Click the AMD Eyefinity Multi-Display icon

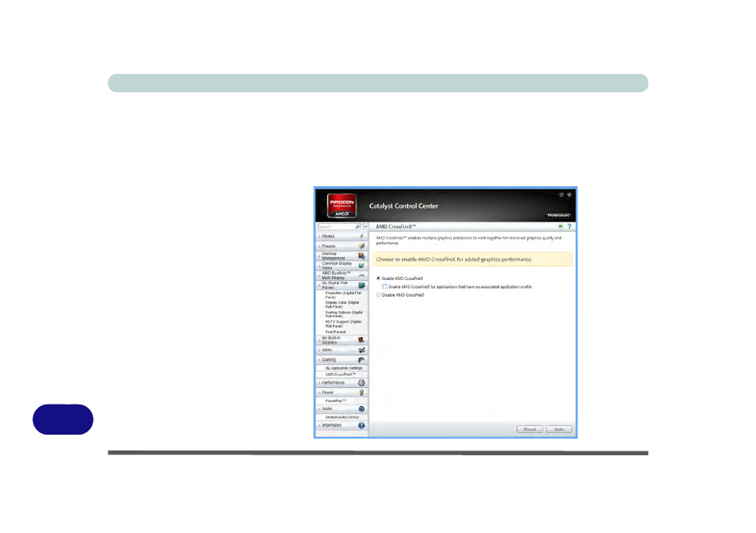(x=361, y=275)
